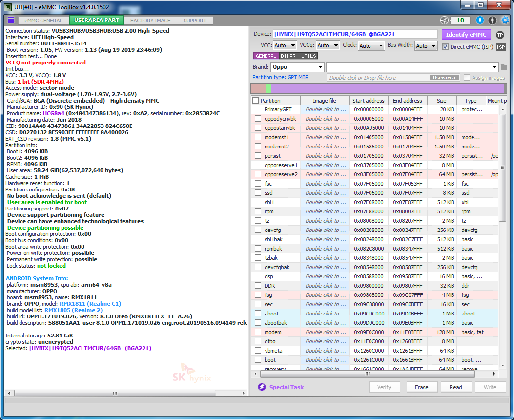The image size is (514, 420).
Task: Click the Type column header
Action: point(471,100)
